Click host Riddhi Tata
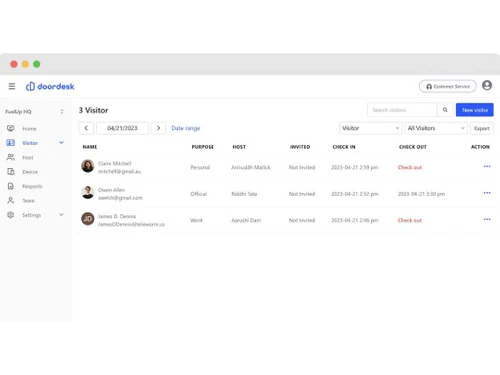This screenshot has width=500, height=375. click(244, 194)
